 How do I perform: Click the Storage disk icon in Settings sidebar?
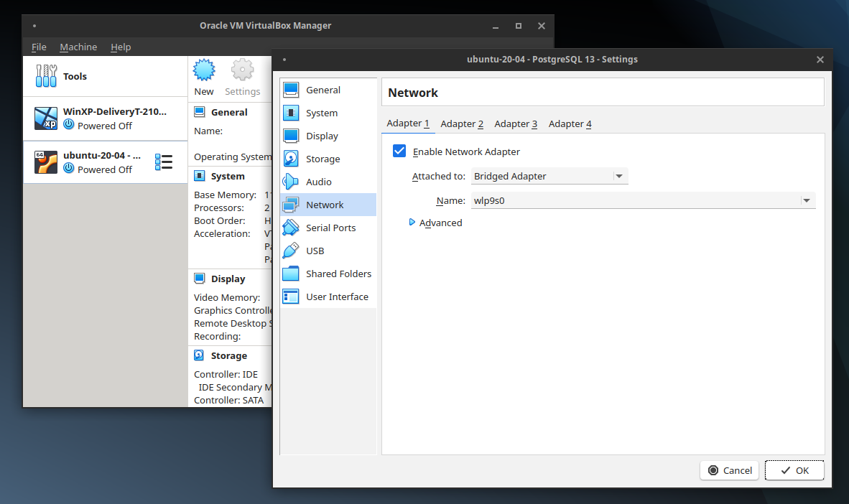[x=291, y=159]
